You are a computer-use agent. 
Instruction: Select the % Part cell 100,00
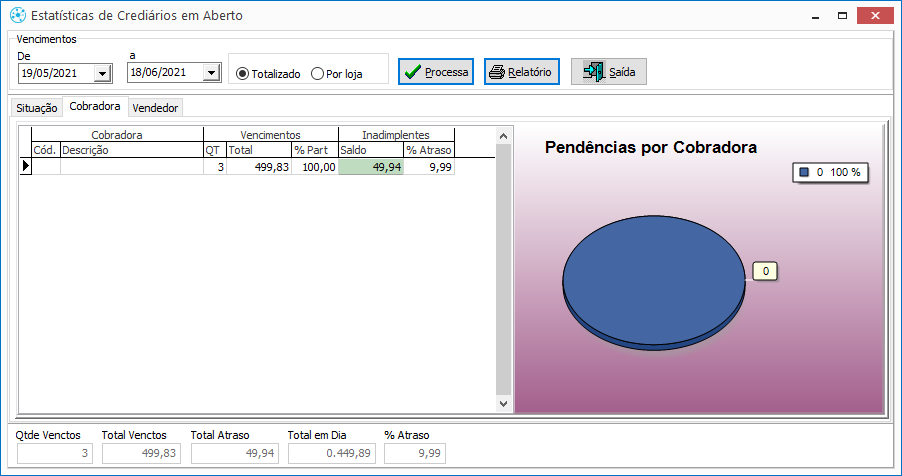315,167
